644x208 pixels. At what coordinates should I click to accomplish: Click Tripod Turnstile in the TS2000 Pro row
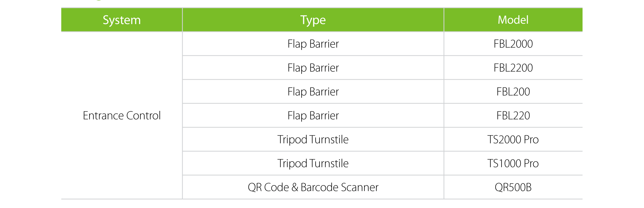coord(313,139)
